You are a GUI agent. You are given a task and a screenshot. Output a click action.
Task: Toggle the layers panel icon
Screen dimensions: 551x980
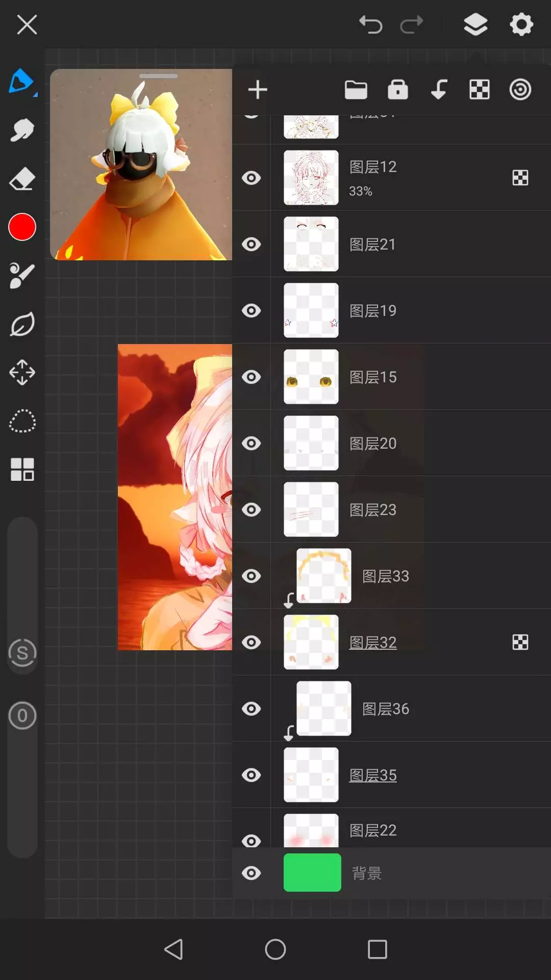tap(475, 24)
